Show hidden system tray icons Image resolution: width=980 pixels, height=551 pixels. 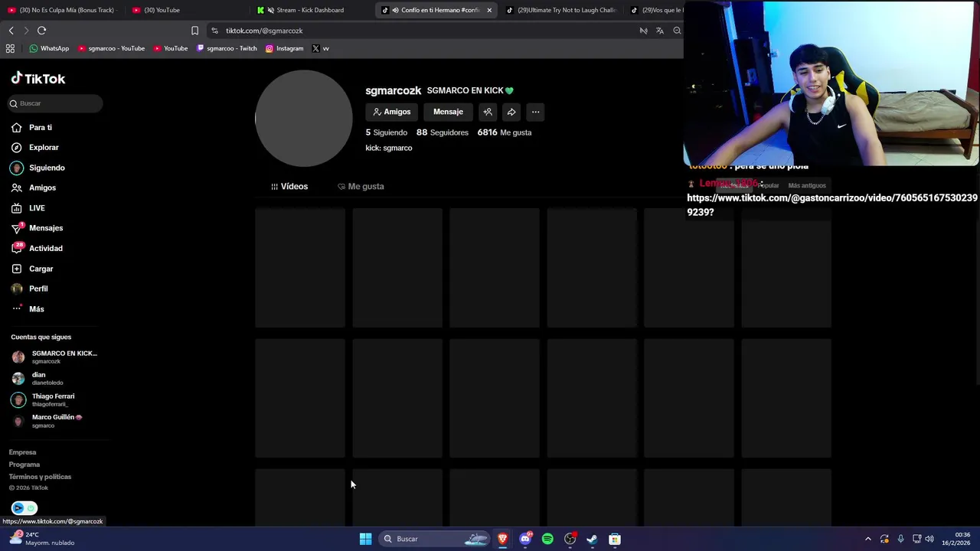click(x=868, y=539)
